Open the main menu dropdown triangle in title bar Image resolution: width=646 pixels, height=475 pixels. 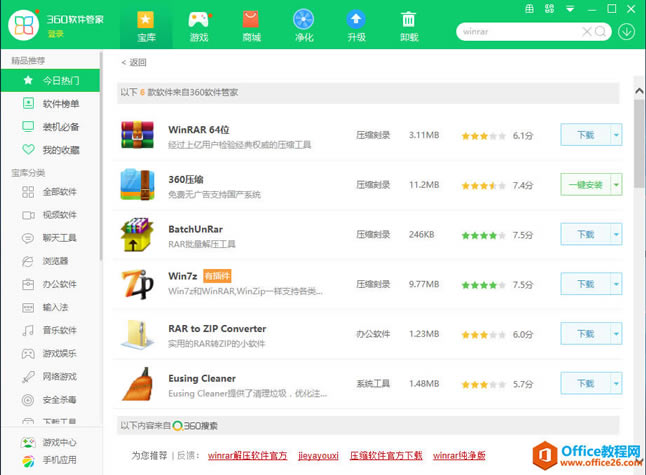570,9
